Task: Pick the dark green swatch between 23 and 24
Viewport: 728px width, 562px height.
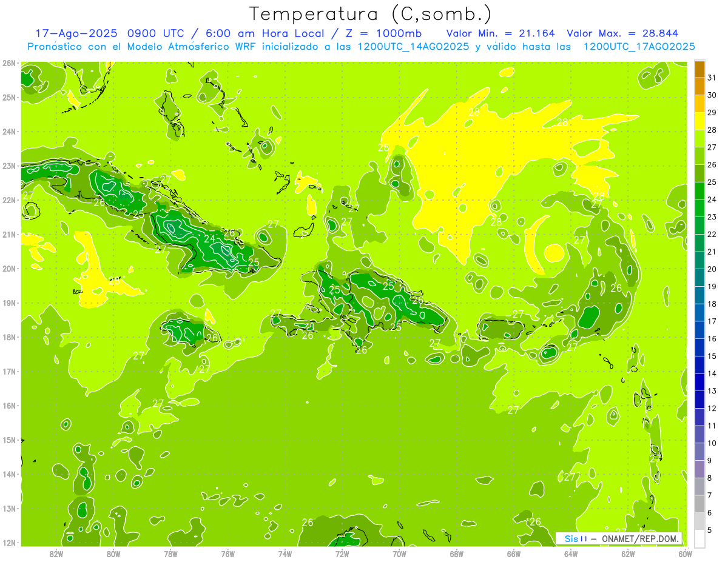Action: (x=699, y=208)
